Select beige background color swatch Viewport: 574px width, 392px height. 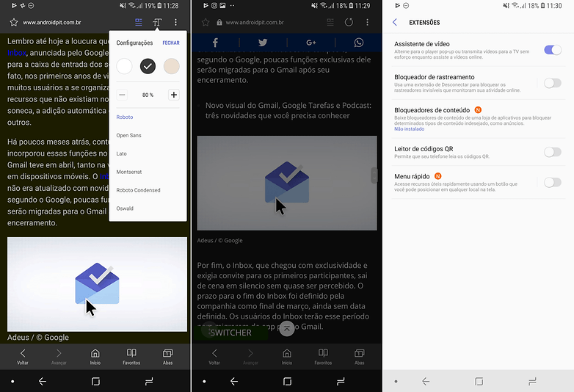point(171,66)
